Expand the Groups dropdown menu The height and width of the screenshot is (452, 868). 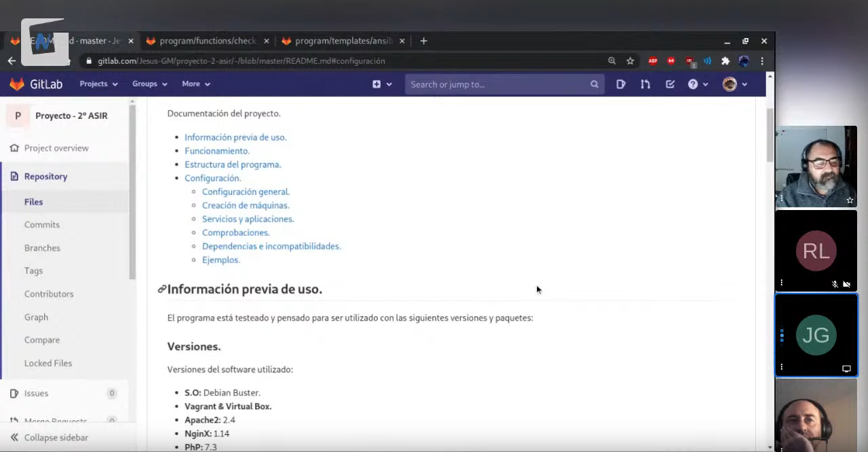pyautogui.click(x=150, y=84)
